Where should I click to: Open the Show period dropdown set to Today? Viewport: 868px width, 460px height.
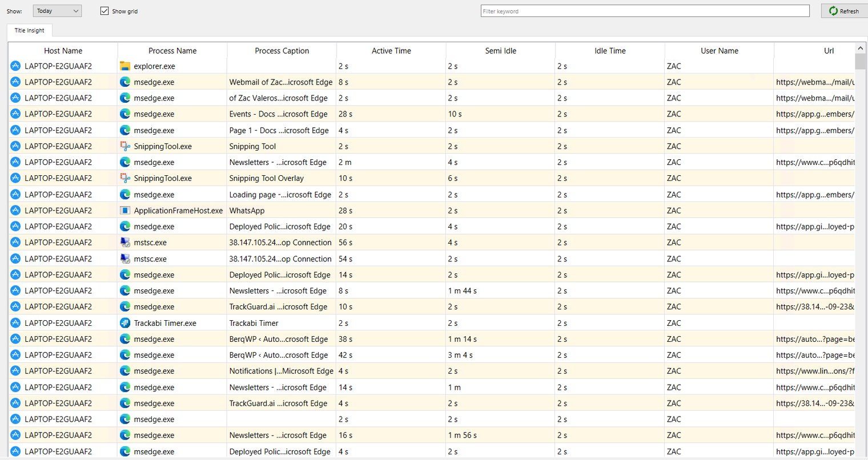point(57,11)
